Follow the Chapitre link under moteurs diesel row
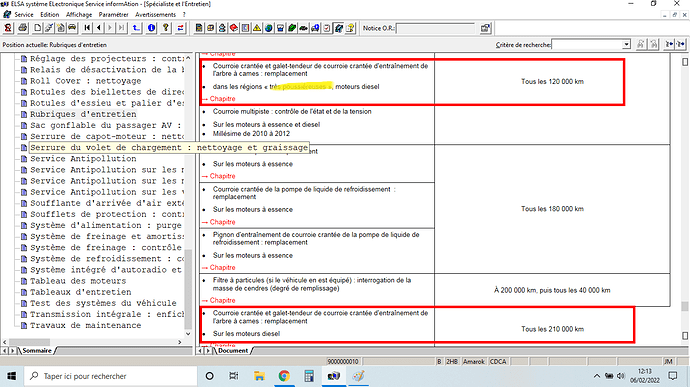690x387 pixels. tap(222, 99)
